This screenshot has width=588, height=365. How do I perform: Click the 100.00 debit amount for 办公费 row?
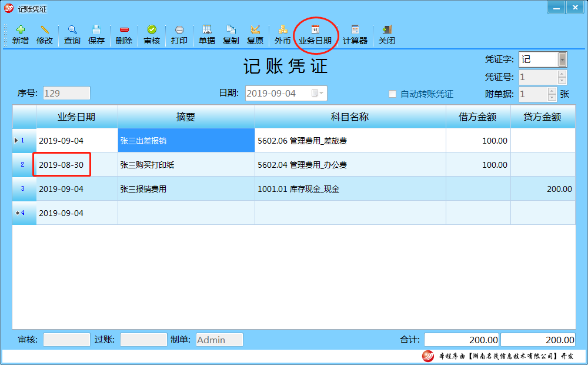(478, 164)
